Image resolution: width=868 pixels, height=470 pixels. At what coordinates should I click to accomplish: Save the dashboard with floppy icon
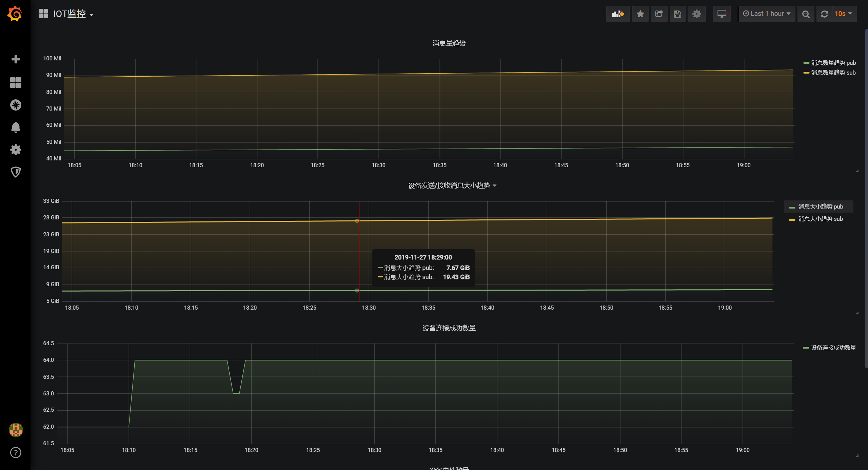pyautogui.click(x=677, y=14)
